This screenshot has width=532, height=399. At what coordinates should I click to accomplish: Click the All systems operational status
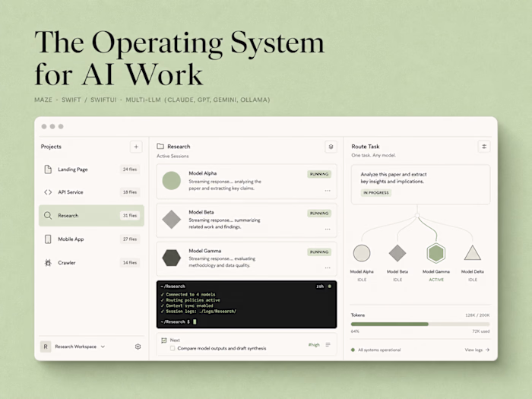pyautogui.click(x=379, y=350)
